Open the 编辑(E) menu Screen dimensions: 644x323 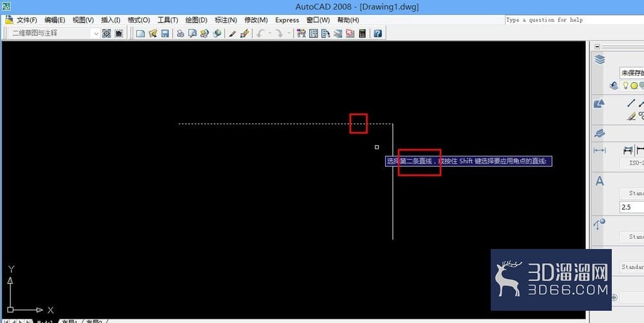[55, 20]
